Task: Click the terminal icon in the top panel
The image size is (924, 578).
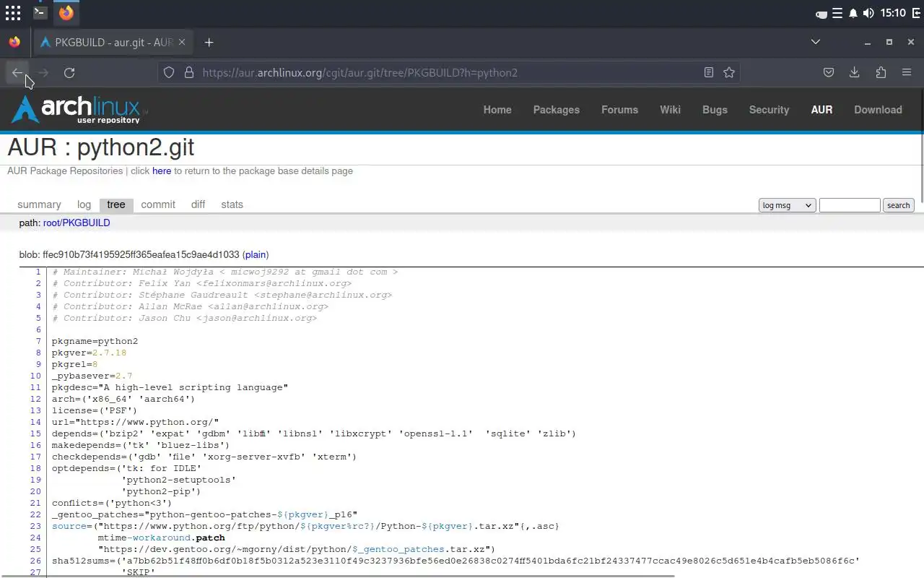Action: [x=40, y=12]
